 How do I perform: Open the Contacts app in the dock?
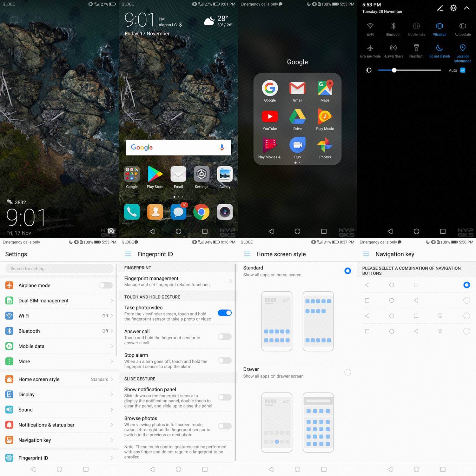[x=155, y=212]
